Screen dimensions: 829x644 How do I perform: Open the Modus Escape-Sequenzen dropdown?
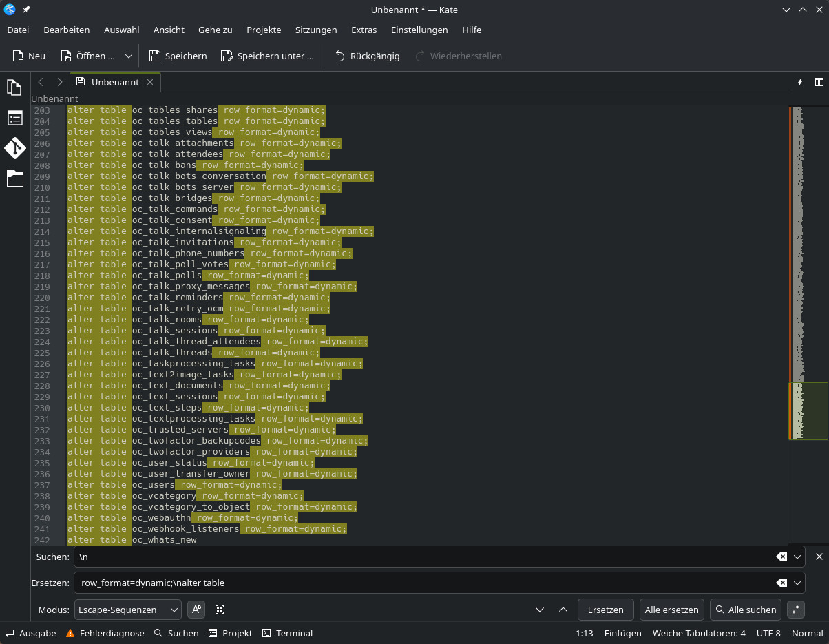click(x=127, y=610)
